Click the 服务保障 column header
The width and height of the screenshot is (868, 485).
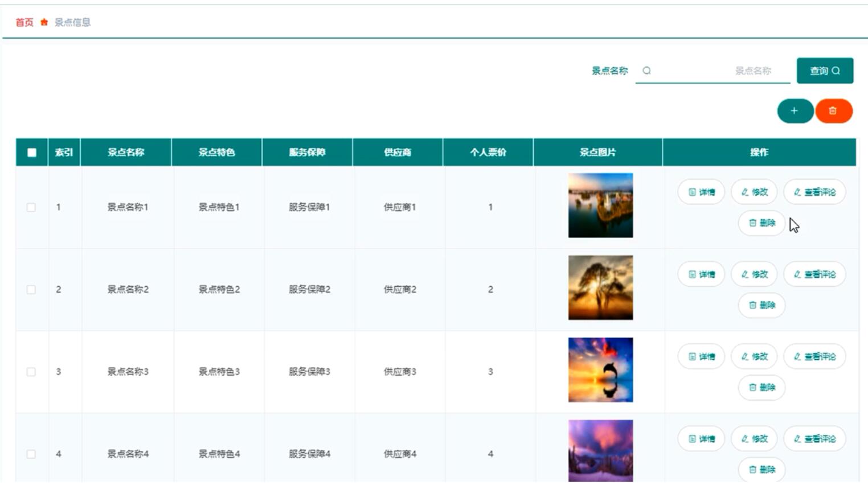pyautogui.click(x=307, y=153)
